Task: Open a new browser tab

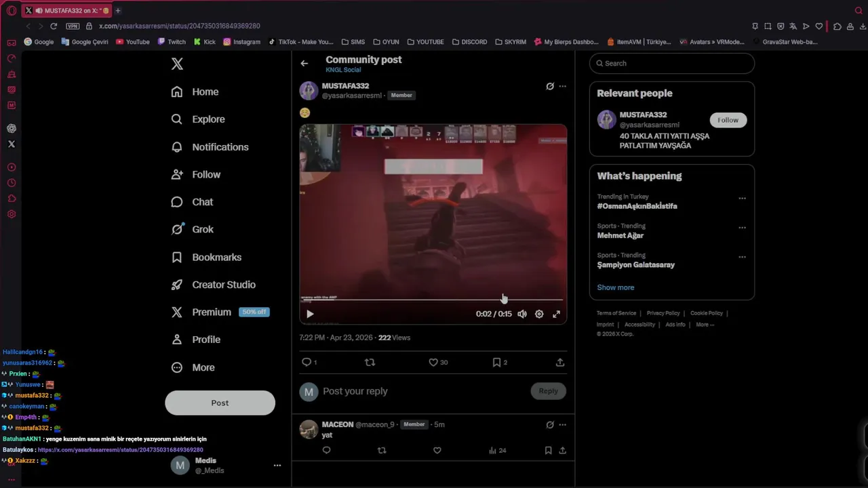Action: click(x=117, y=10)
